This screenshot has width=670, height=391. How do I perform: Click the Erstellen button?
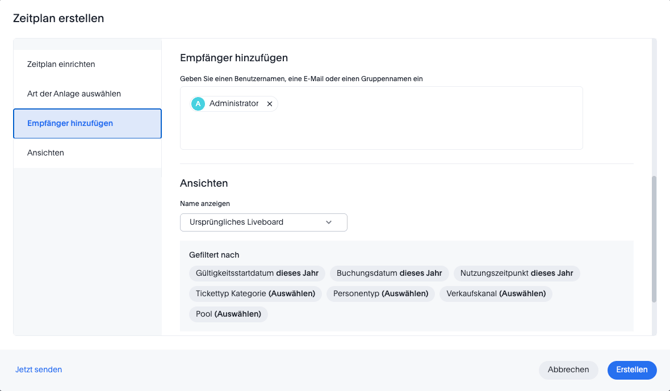(x=632, y=370)
